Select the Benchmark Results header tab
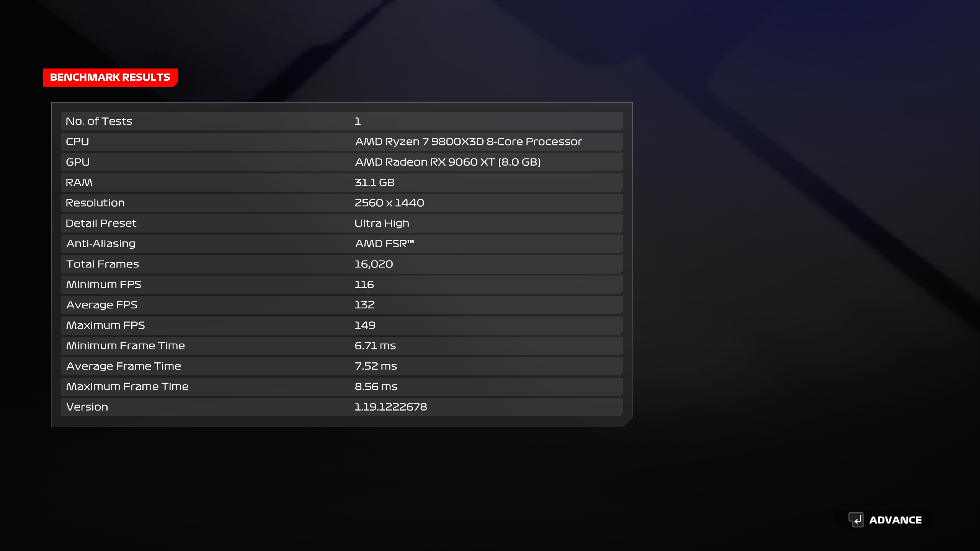Viewport: 980px width, 551px height. [110, 78]
